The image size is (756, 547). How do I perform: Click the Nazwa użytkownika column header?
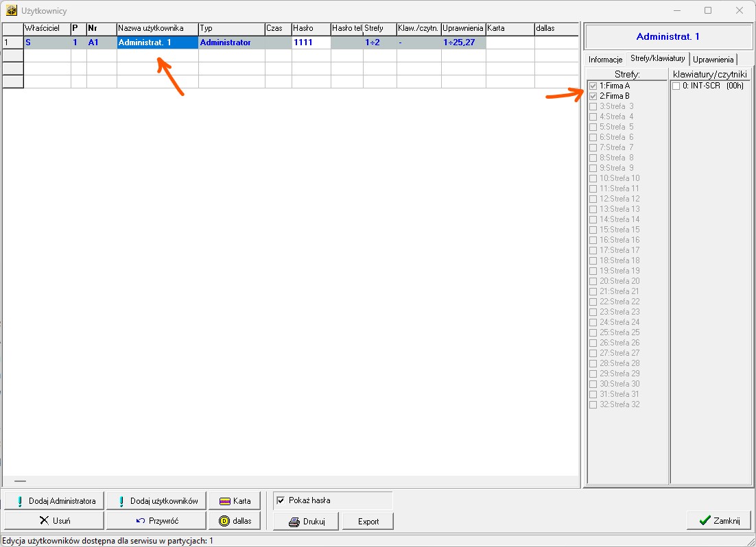tap(157, 28)
